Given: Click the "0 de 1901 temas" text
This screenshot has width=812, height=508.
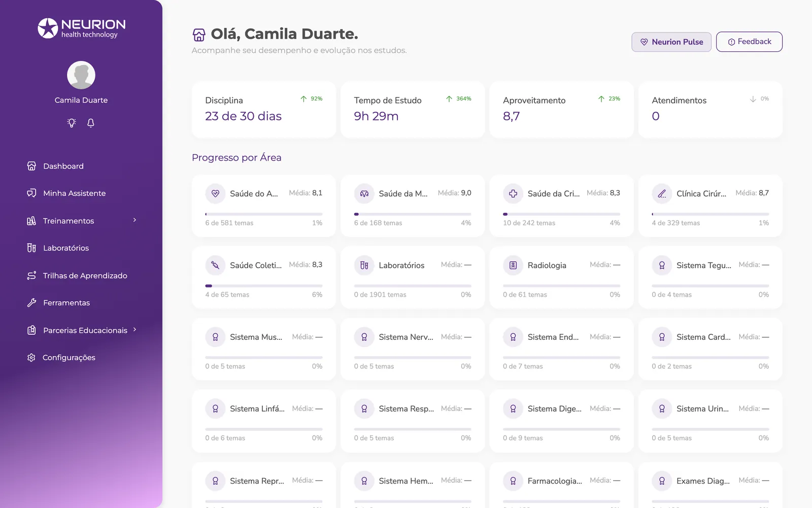Looking at the screenshot, I should [x=380, y=295].
